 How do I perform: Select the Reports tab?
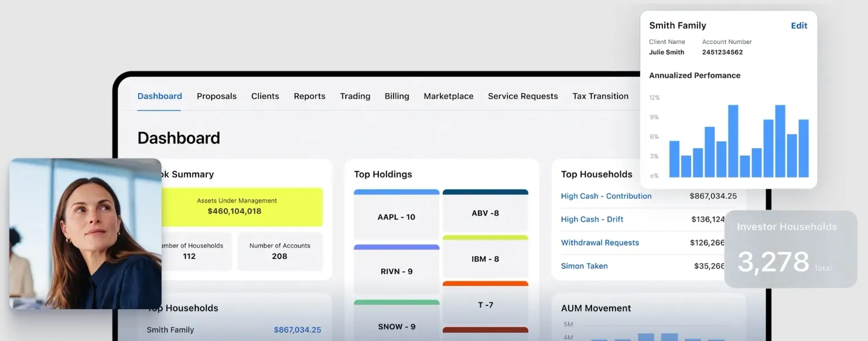tap(309, 96)
